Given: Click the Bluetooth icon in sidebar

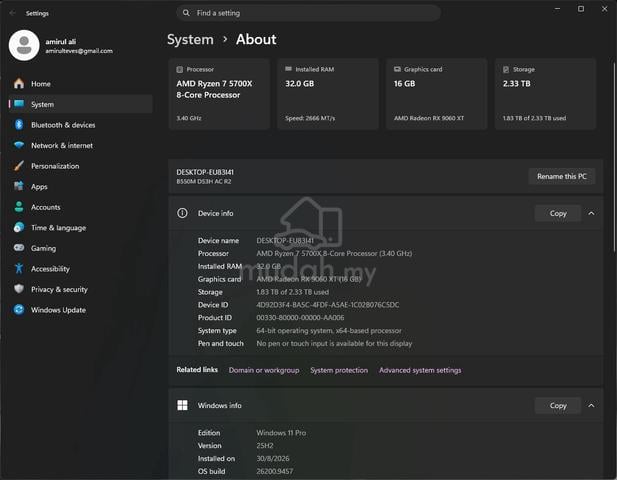Looking at the screenshot, I should pyautogui.click(x=19, y=125).
